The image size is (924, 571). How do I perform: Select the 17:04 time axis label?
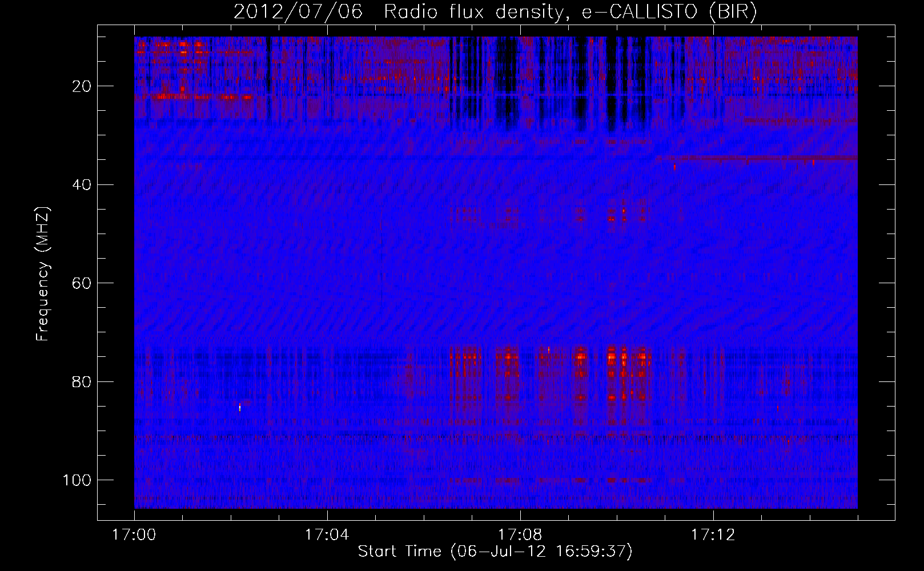pos(327,535)
